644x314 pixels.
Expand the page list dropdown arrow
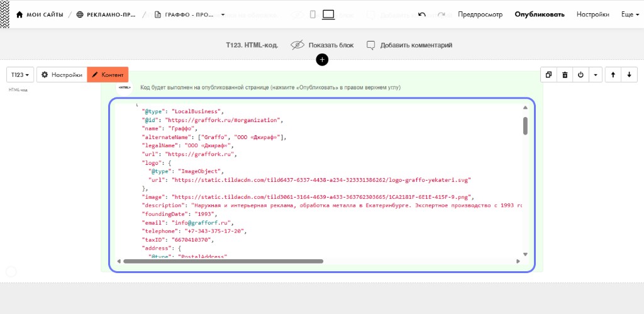(223, 14)
